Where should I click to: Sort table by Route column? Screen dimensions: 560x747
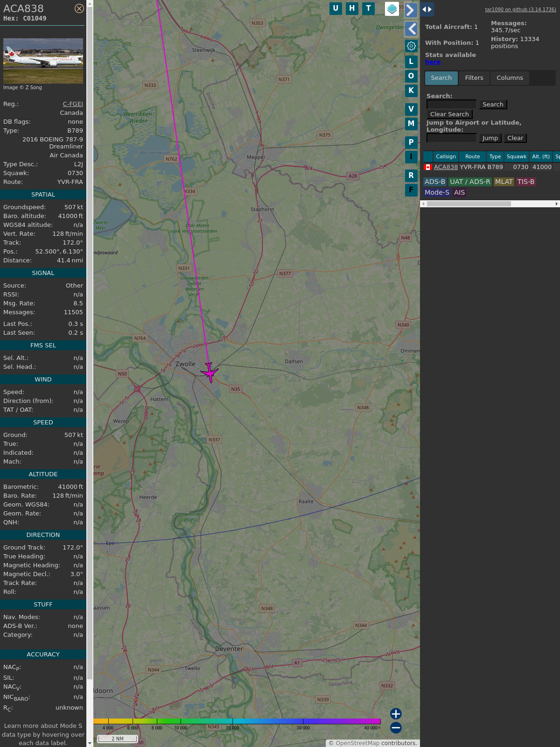click(x=472, y=157)
